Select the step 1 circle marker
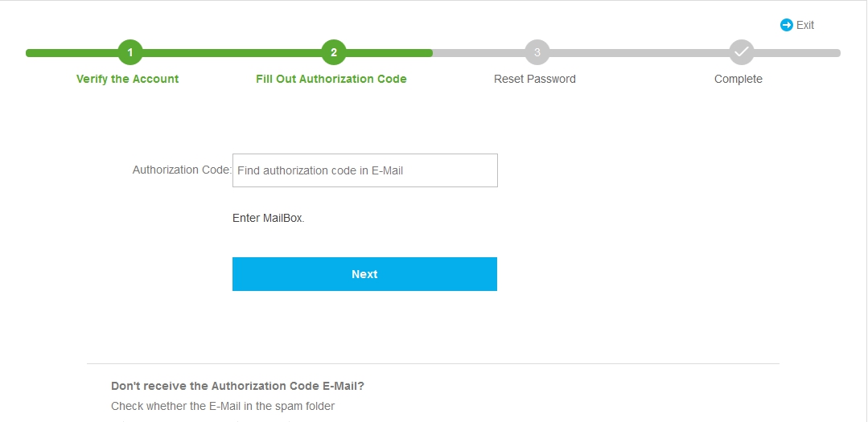Viewport: 868px width, 422px height. tap(130, 52)
